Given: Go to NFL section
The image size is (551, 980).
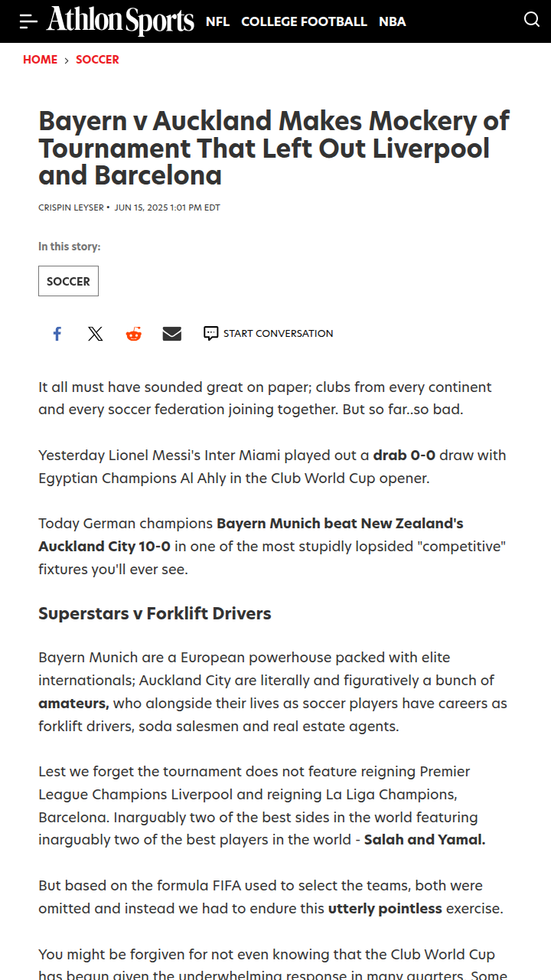Looking at the screenshot, I should (217, 21).
